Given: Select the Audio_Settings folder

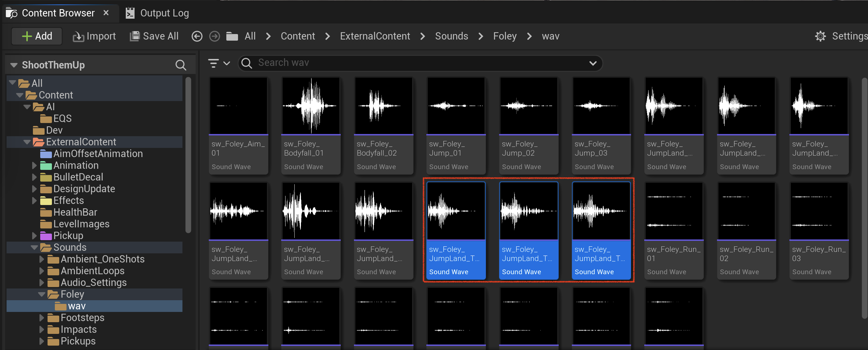Looking at the screenshot, I should pos(94,283).
